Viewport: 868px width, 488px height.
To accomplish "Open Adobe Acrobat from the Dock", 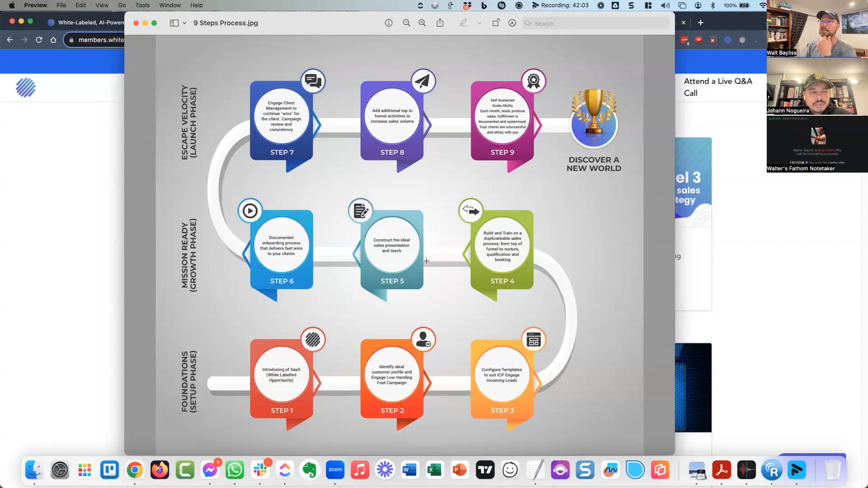I will pos(722,470).
